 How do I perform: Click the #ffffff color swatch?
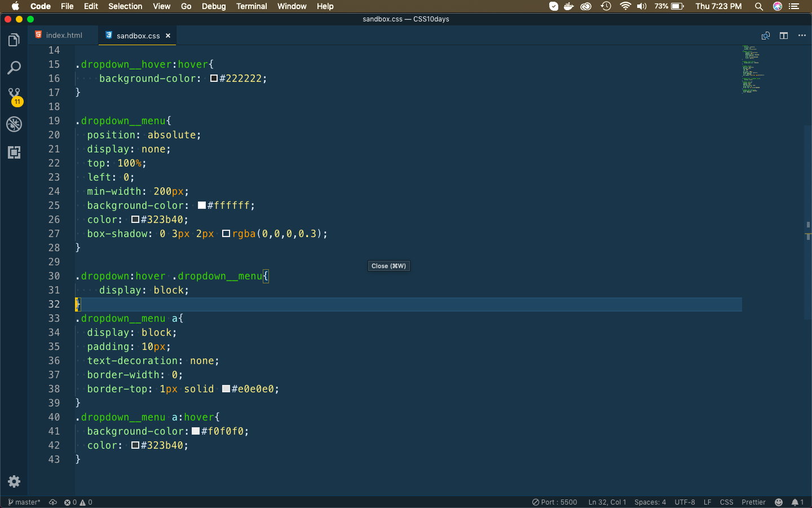coord(201,205)
